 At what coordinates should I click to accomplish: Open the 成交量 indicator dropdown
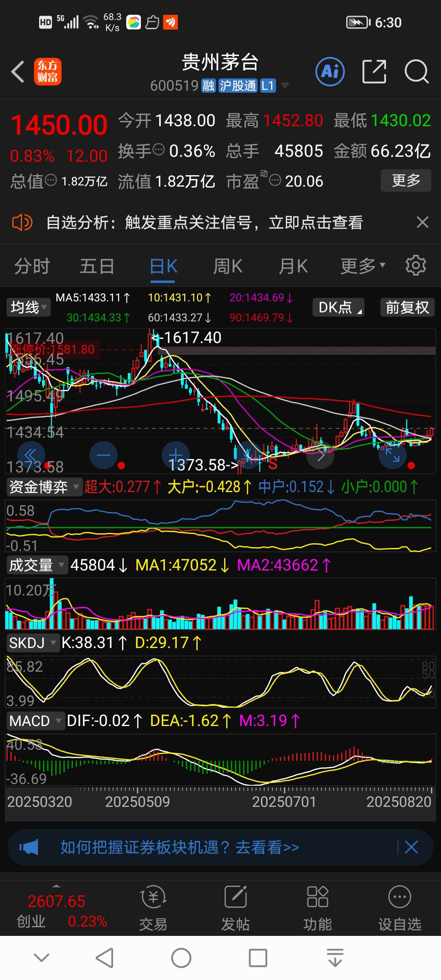37,565
